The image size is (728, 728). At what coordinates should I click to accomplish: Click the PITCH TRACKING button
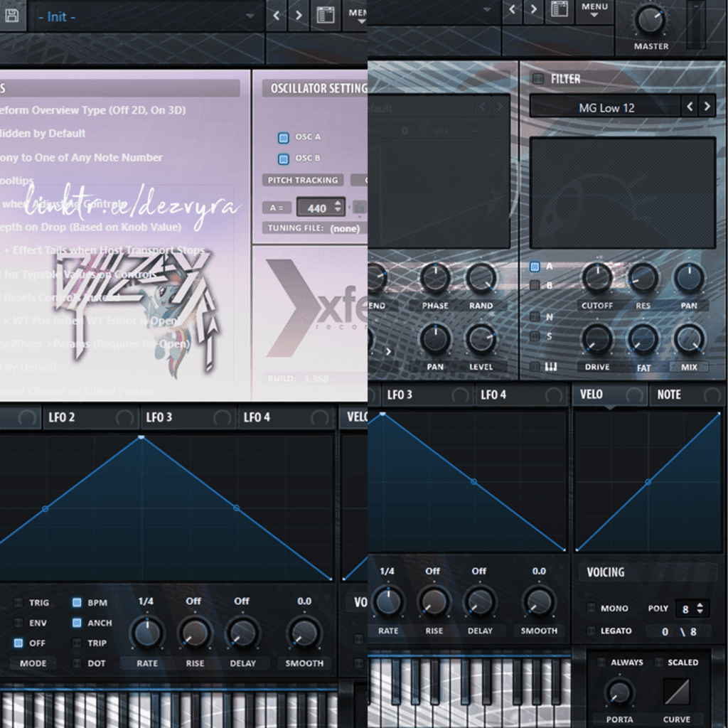[303, 181]
